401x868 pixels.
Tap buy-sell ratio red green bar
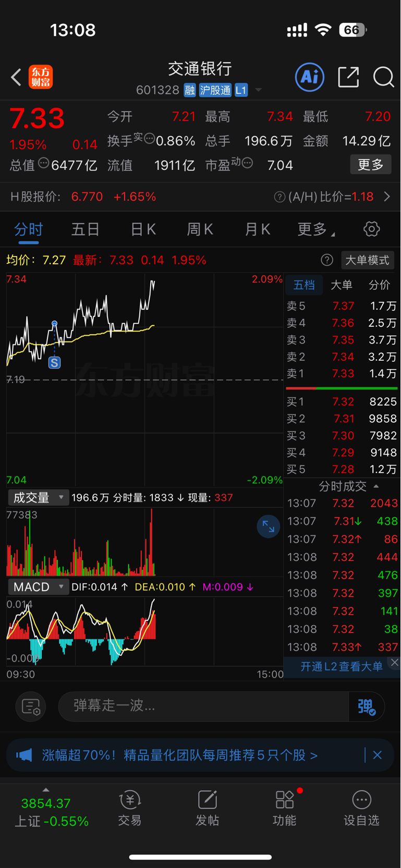coord(342,388)
